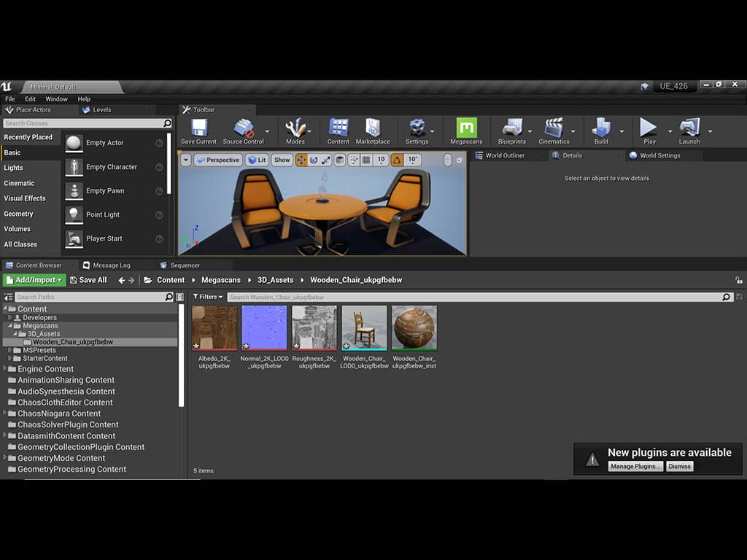Open the Help menu
Image resolution: width=747 pixels, height=560 pixels.
(x=84, y=99)
